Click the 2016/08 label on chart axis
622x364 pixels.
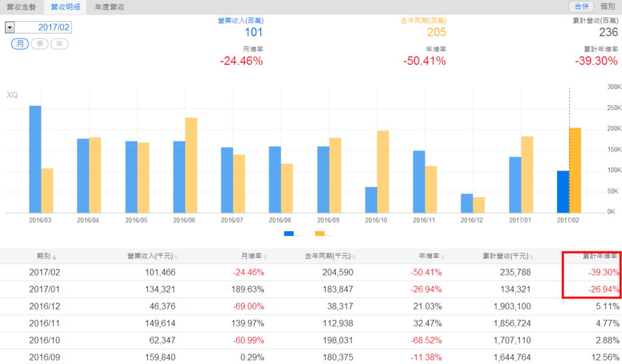[x=280, y=220]
